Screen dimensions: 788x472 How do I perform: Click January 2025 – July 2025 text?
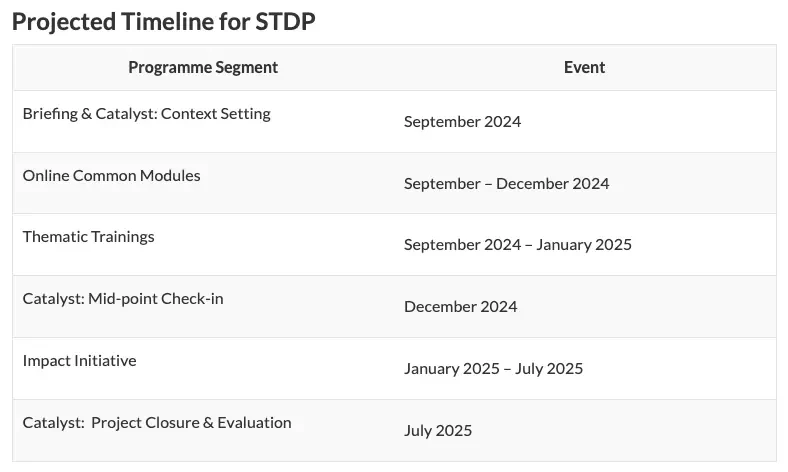click(x=494, y=369)
